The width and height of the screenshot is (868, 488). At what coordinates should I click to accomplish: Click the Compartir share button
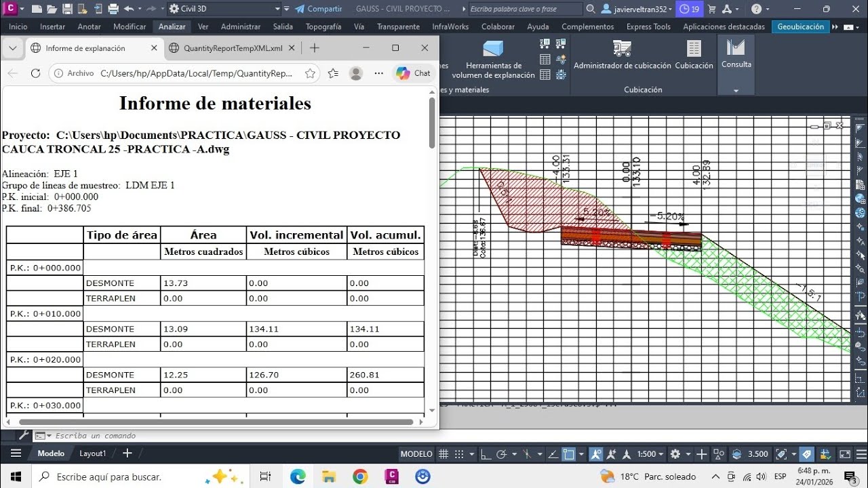tap(319, 9)
